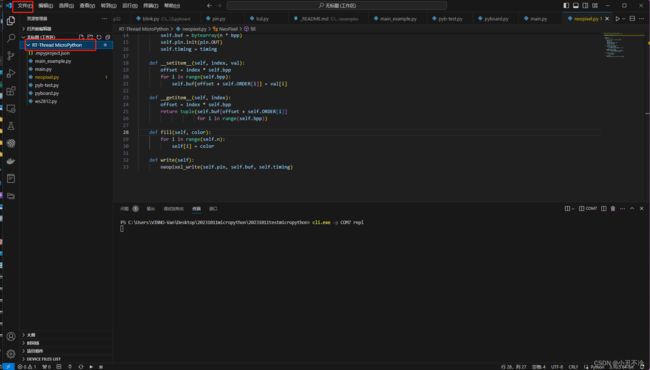650x370 pixels.
Task: Open the Run menu
Action: click(x=130, y=5)
